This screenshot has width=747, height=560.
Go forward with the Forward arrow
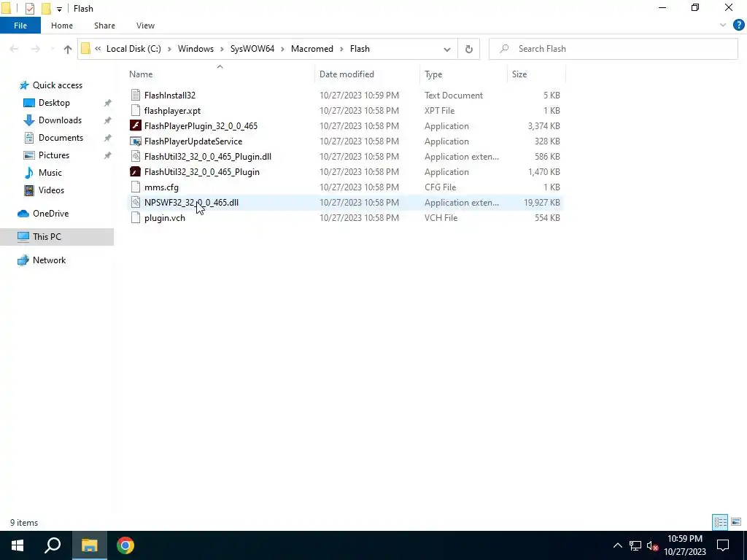tap(36, 49)
